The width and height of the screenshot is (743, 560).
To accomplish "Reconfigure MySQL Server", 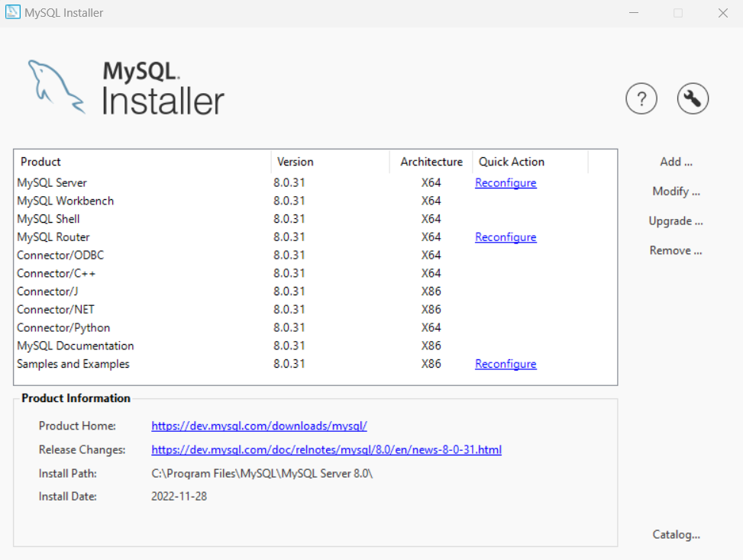I will pyautogui.click(x=506, y=182).
